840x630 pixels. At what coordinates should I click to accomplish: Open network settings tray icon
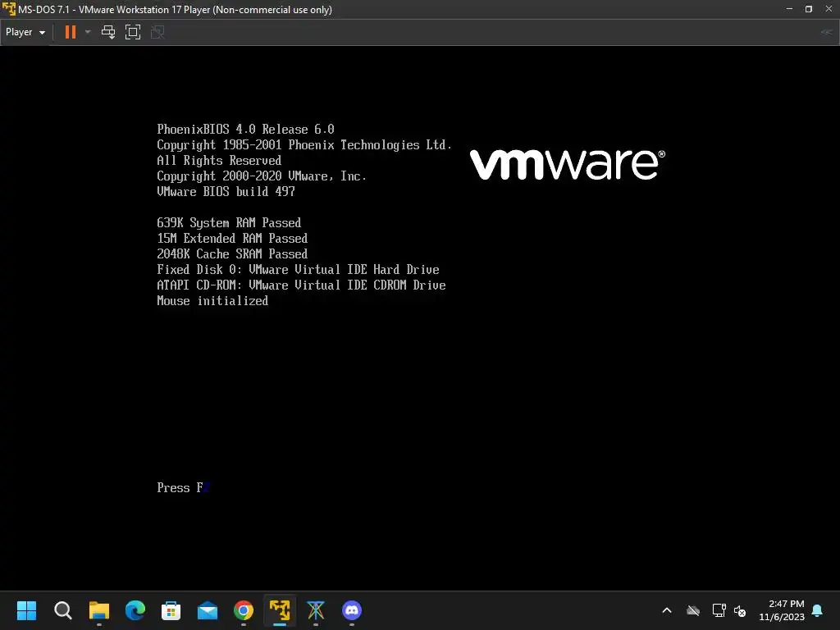point(719,610)
